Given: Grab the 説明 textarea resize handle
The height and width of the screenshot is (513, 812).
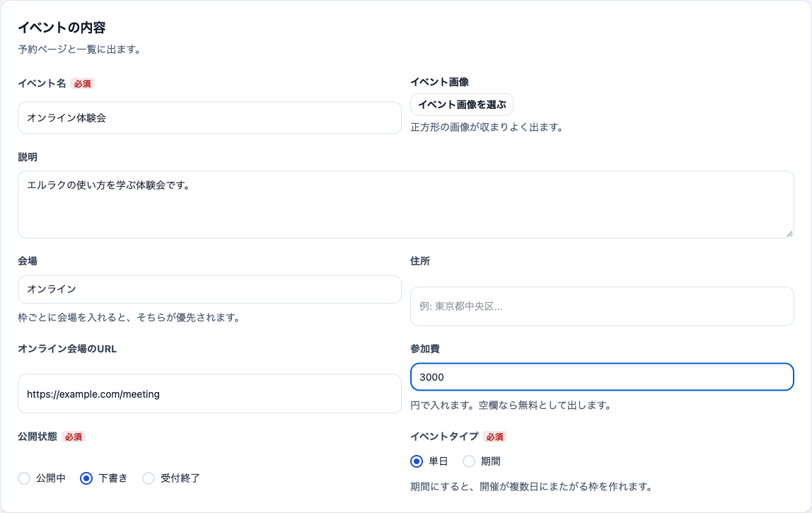Looking at the screenshot, I should click(789, 234).
